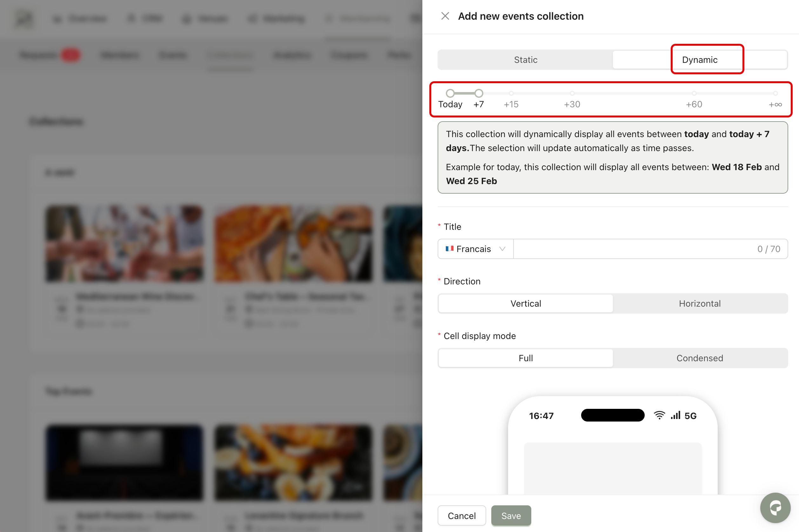Click the Today slider handle

pos(450,93)
